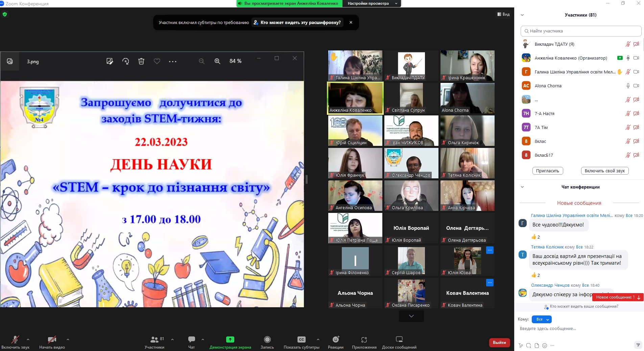Leave the meeting with Выйти

[499, 343]
